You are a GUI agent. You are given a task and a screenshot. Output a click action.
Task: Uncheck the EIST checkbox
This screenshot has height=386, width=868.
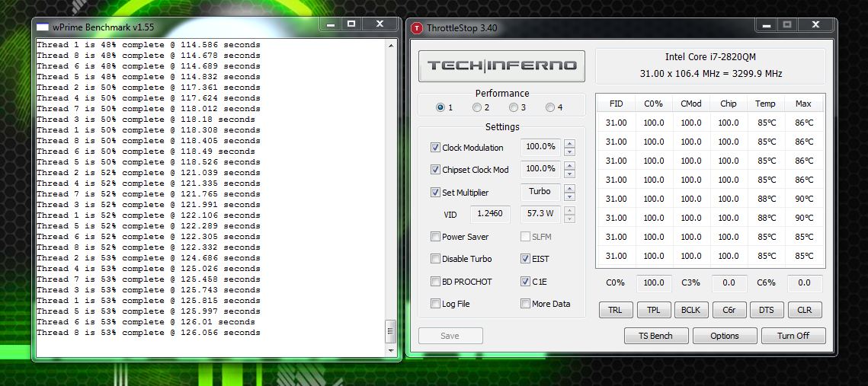[525, 259]
